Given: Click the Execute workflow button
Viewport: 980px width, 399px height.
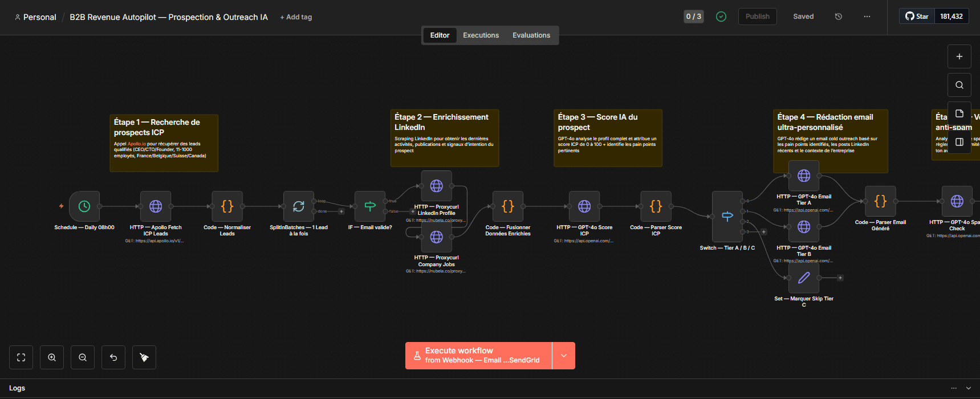Looking at the screenshot, I should pyautogui.click(x=479, y=356).
